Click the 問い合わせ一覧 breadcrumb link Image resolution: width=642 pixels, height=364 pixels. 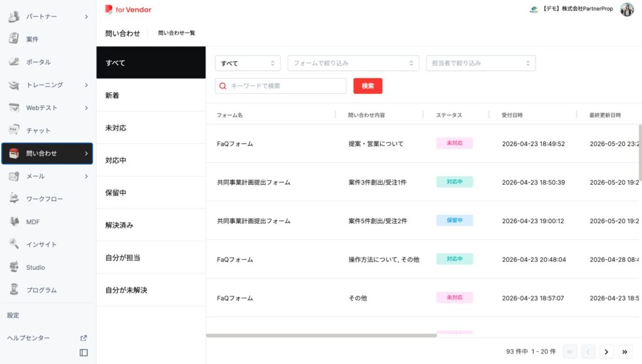tap(176, 33)
